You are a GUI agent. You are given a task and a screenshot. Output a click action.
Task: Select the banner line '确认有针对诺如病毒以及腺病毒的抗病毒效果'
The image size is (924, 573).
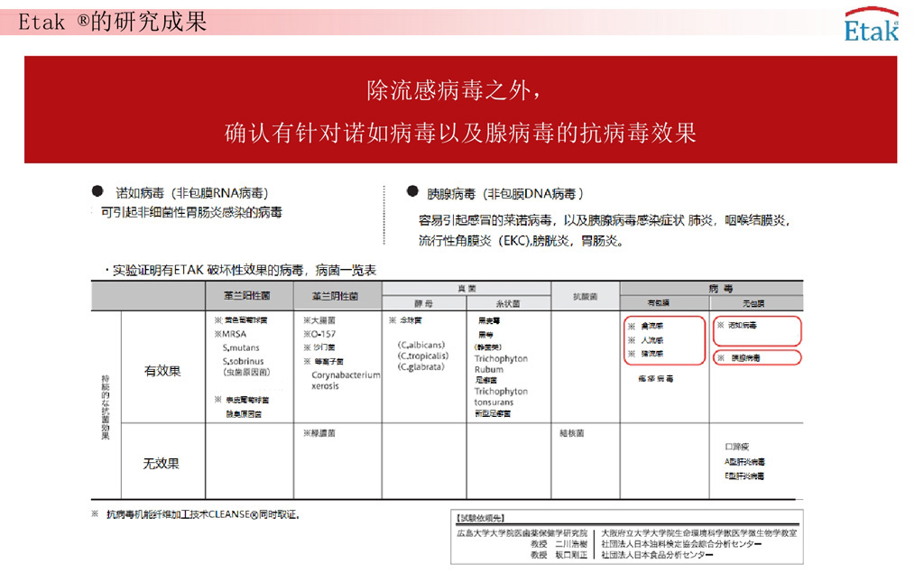tap(460, 133)
